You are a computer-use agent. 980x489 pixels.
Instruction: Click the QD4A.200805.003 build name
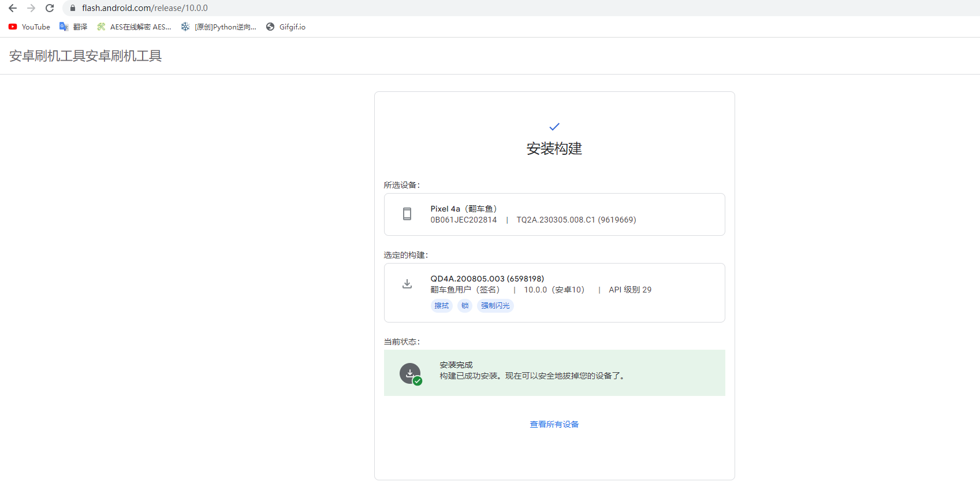coord(487,279)
